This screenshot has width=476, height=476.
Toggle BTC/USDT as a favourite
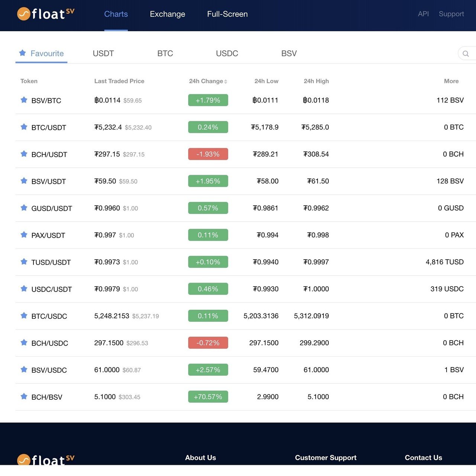coord(24,127)
